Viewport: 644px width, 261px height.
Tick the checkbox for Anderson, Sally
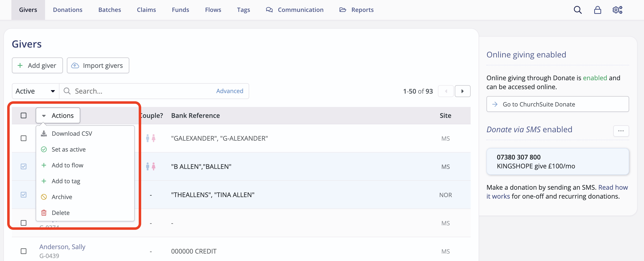pos(24,251)
